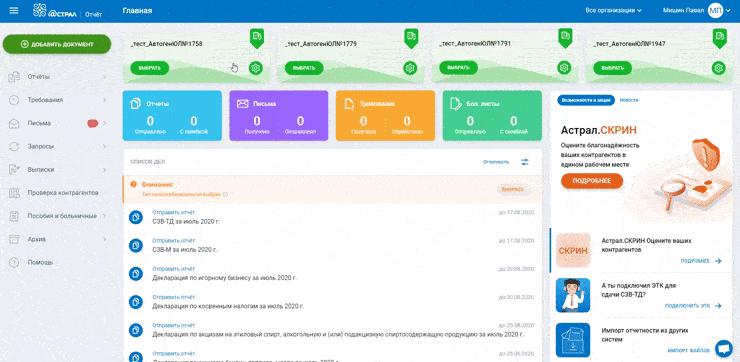
Task: Open settings gear for _тест_АвтогенЮЛ№1758
Action: (256, 68)
